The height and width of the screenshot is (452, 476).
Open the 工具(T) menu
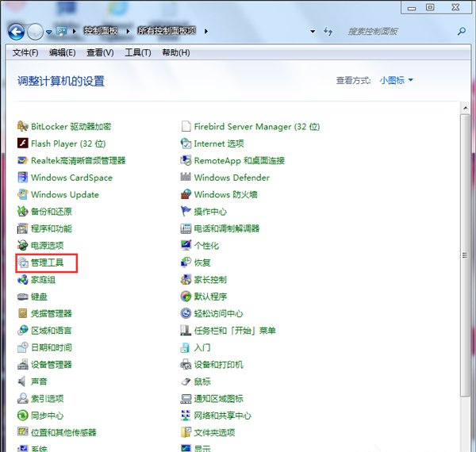(138, 53)
